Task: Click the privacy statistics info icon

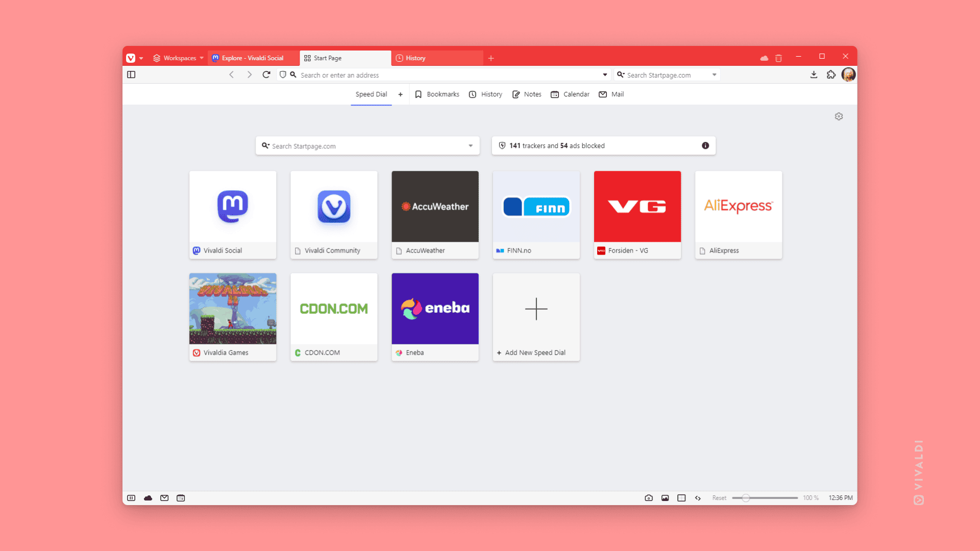Action: pyautogui.click(x=705, y=145)
